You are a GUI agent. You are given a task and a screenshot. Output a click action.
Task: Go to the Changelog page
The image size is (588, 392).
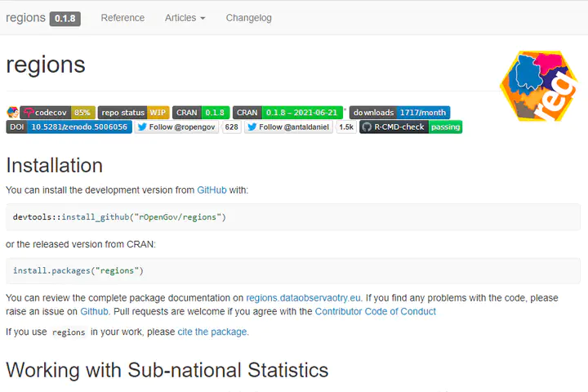pyautogui.click(x=248, y=18)
